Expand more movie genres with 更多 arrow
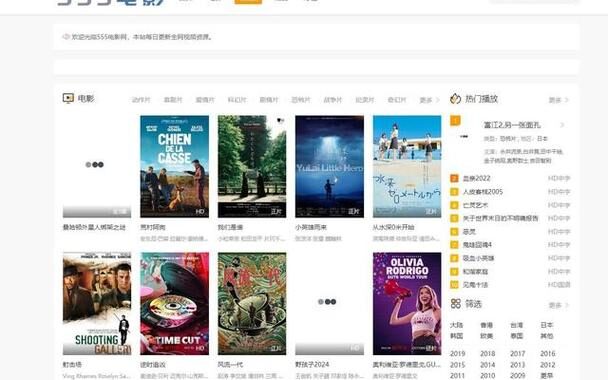Image resolution: width=608 pixels, height=380 pixels. point(429,100)
